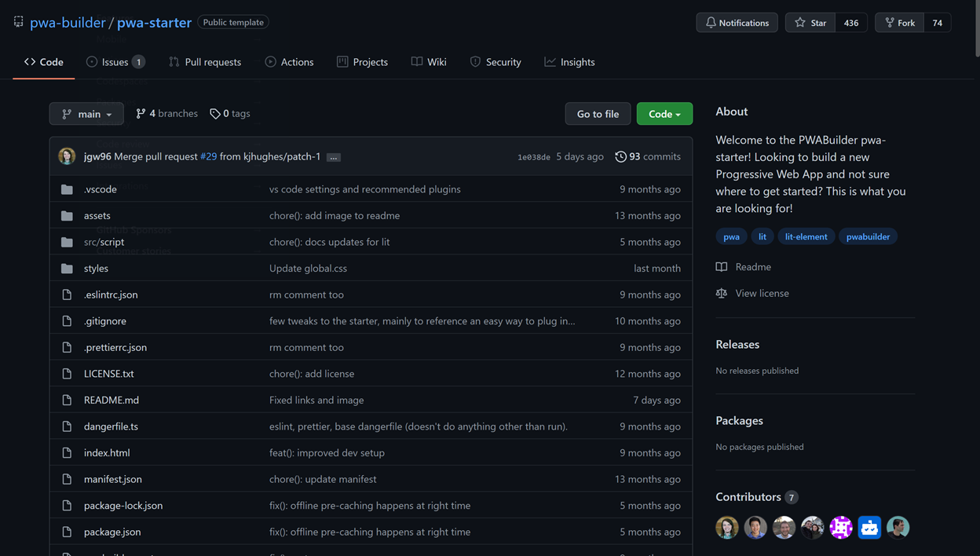Select the lit-element topic tag
The image size is (980, 556).
(806, 236)
